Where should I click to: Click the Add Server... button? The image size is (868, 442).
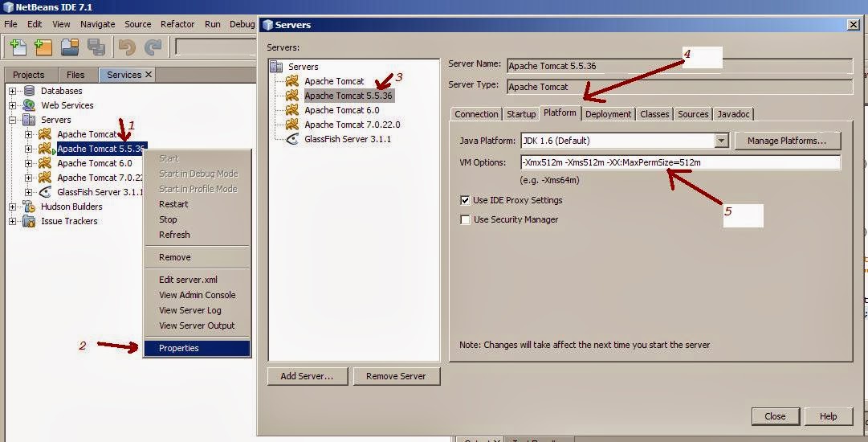(x=307, y=376)
